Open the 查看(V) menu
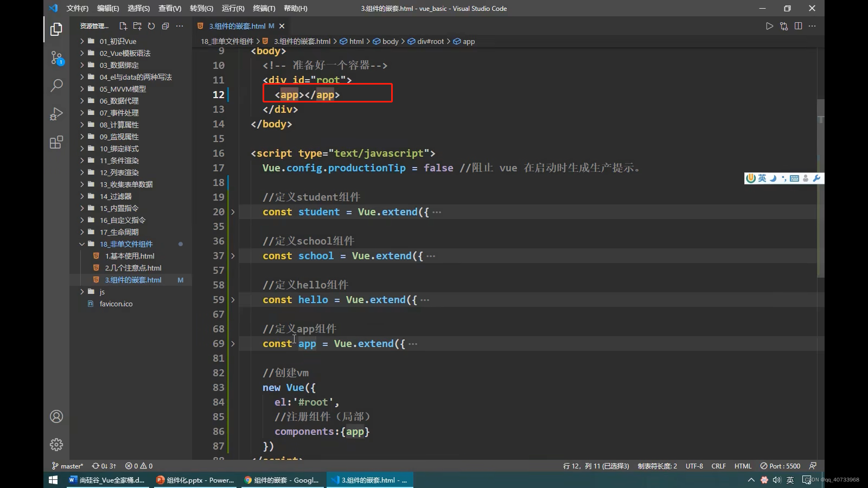This screenshot has width=868, height=488. (x=170, y=8)
